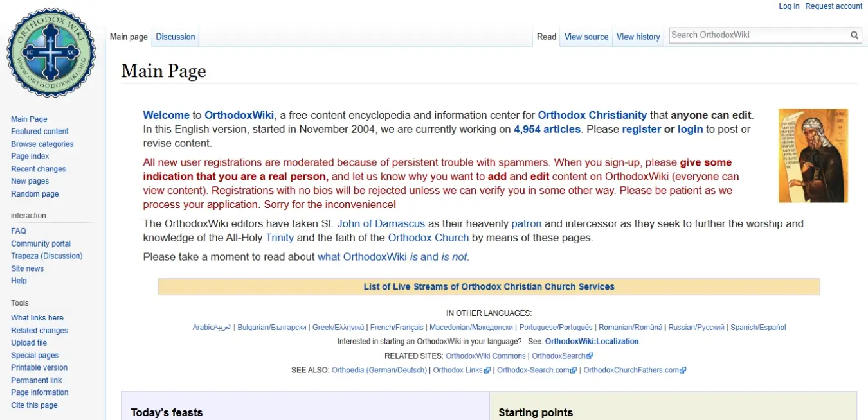This screenshot has height=420, width=868.
Task: Switch to Portuguese/Português version
Action: (x=556, y=328)
